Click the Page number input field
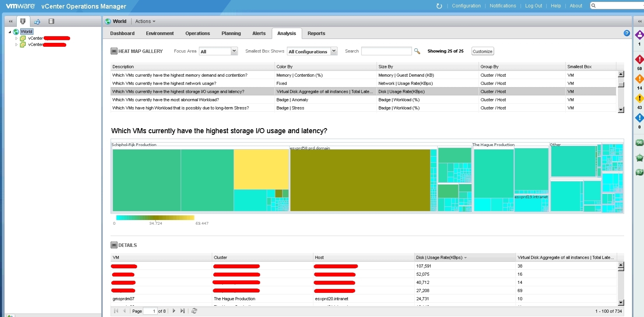Screen dimensions: 644x317 click(x=150, y=311)
